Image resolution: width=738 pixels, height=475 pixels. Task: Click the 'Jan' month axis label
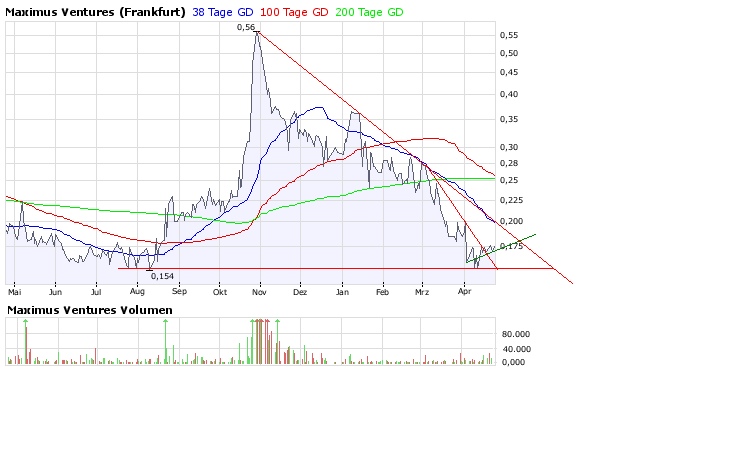342,292
